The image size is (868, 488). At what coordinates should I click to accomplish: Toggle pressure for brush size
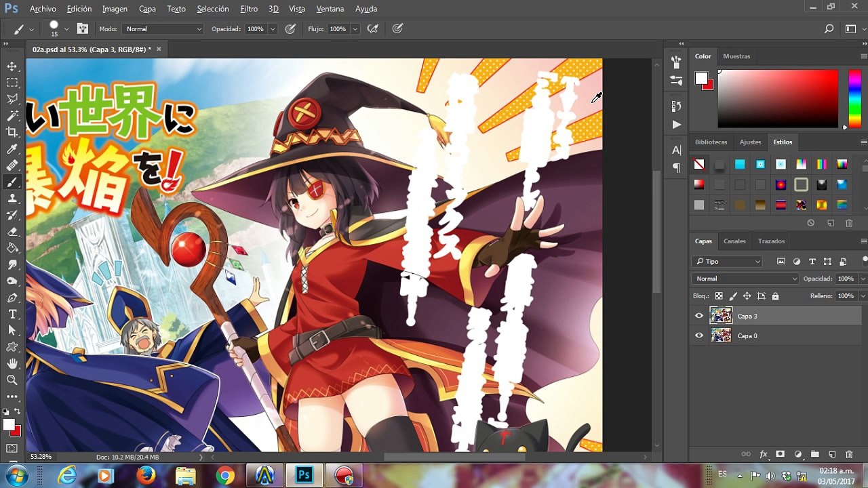click(397, 28)
